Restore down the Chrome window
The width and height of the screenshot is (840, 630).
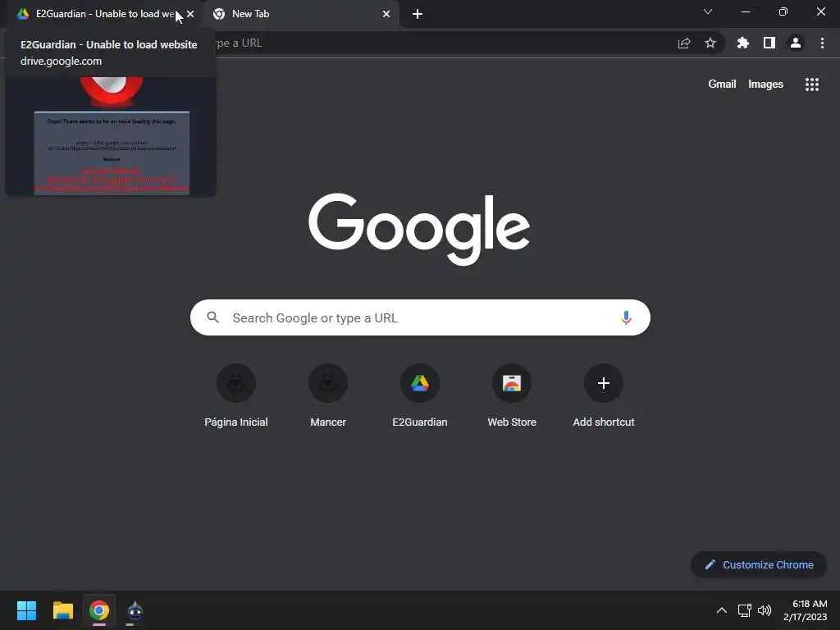[x=783, y=11]
